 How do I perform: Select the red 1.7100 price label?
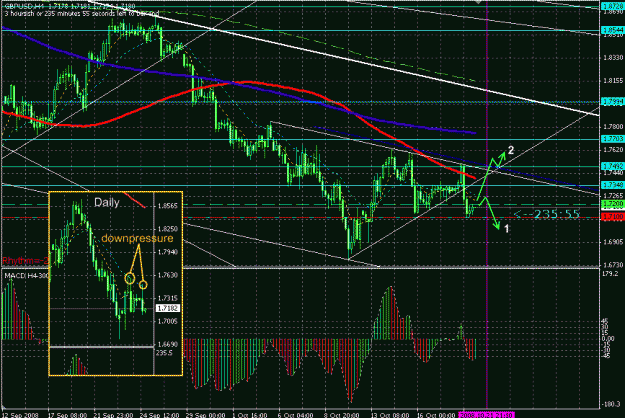(x=613, y=218)
